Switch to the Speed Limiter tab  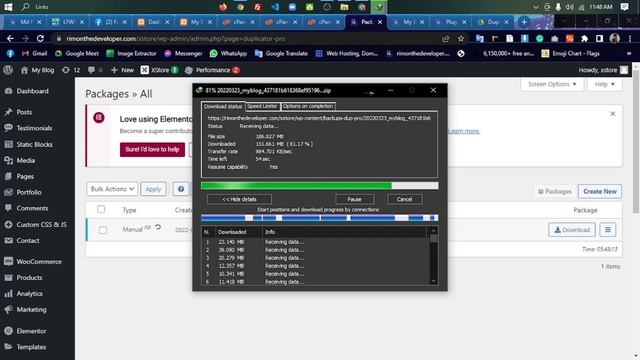[262, 106]
